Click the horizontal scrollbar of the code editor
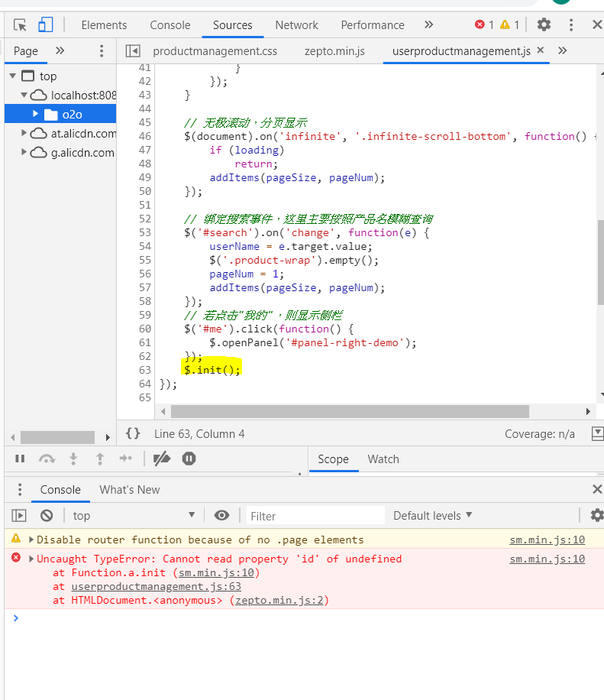Screen dimensions: 604x700 (350, 411)
